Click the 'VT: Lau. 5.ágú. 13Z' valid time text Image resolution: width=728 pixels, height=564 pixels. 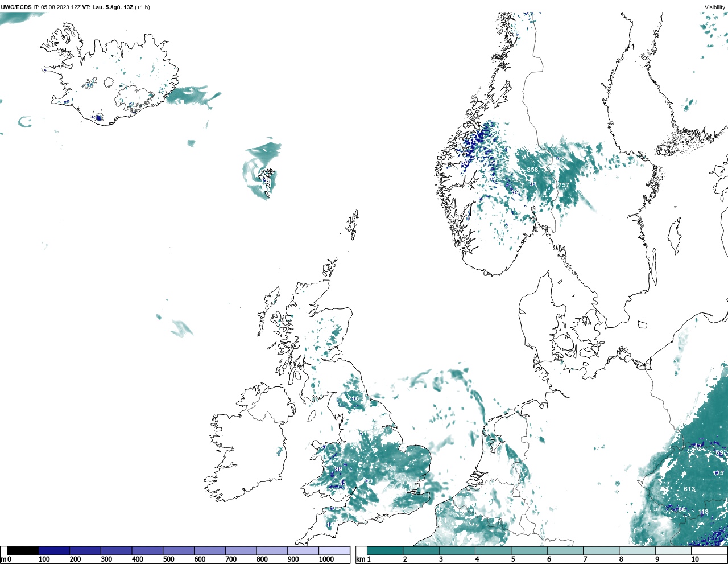tap(107, 7)
